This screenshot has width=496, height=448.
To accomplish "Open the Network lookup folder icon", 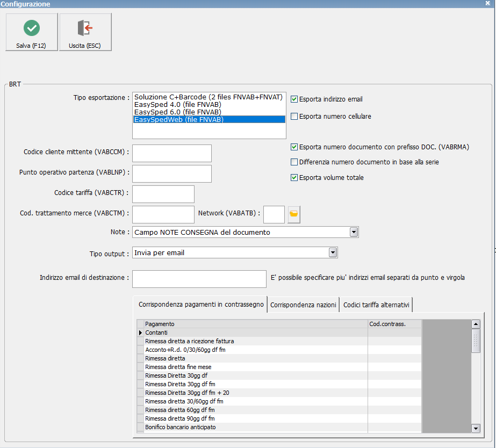I will [293, 214].
